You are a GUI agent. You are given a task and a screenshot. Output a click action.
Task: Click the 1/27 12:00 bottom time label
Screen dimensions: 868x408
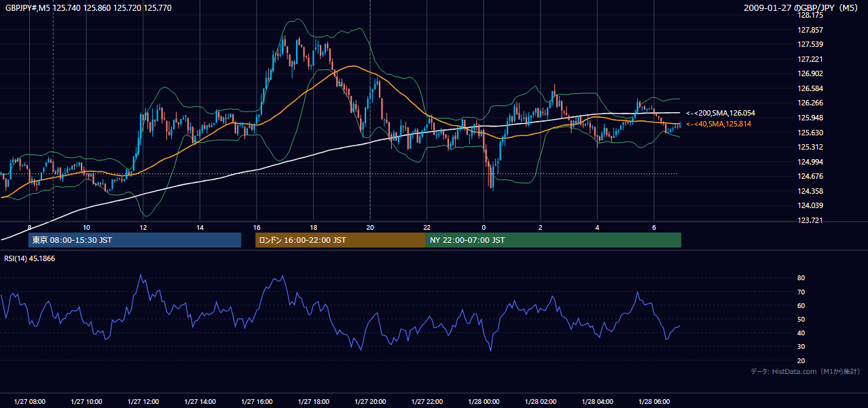point(143,402)
